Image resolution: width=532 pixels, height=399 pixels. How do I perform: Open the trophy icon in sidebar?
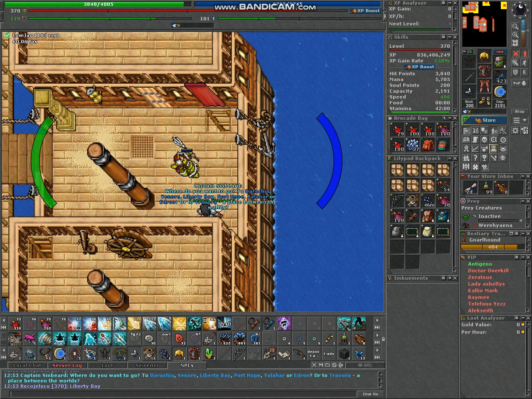click(x=485, y=158)
